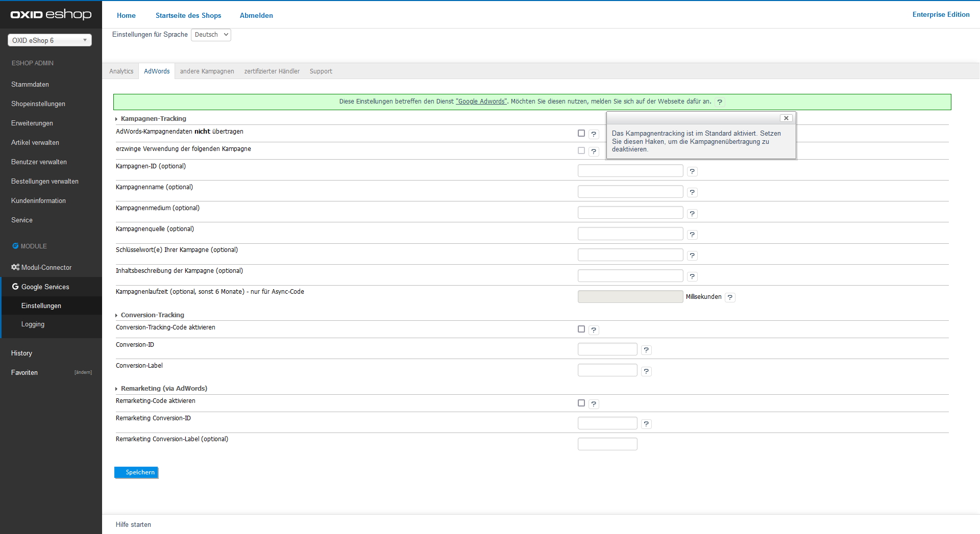
Task: Follow the "Google Adwords" link
Action: pos(481,101)
